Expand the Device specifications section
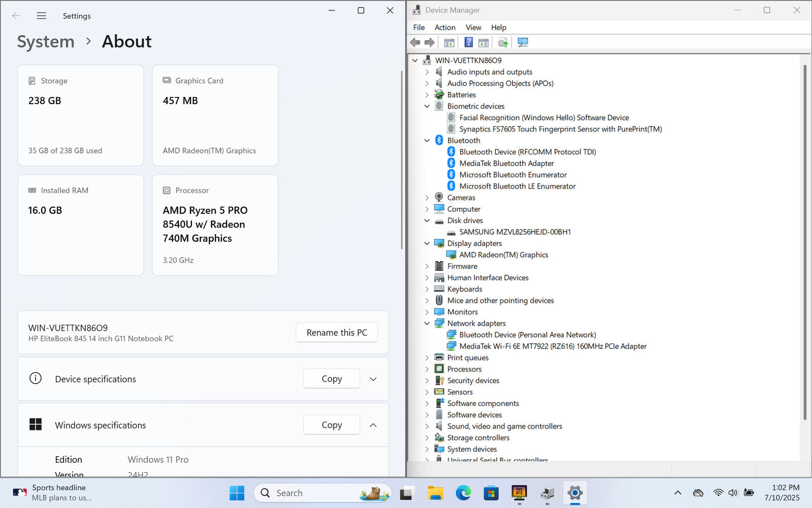Screen dimensions: 812x508 pyautogui.click(x=373, y=379)
